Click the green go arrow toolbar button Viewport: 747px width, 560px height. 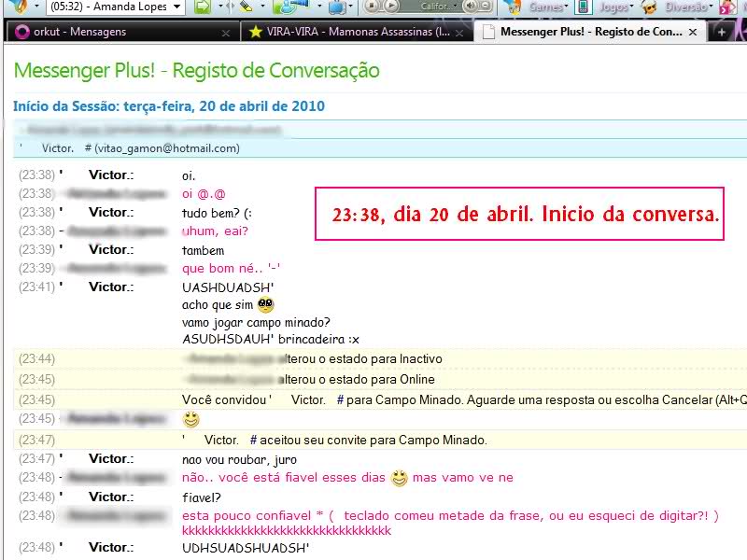[x=202, y=7]
